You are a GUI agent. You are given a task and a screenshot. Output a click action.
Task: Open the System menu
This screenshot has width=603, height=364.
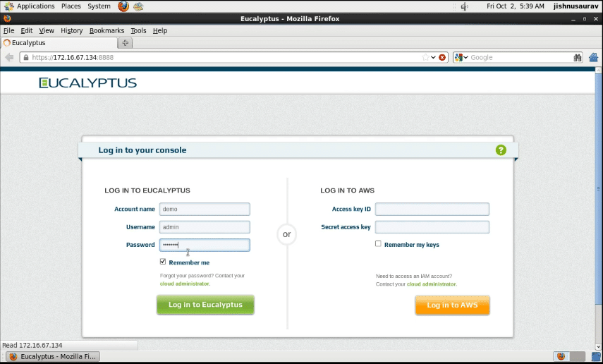(x=99, y=6)
